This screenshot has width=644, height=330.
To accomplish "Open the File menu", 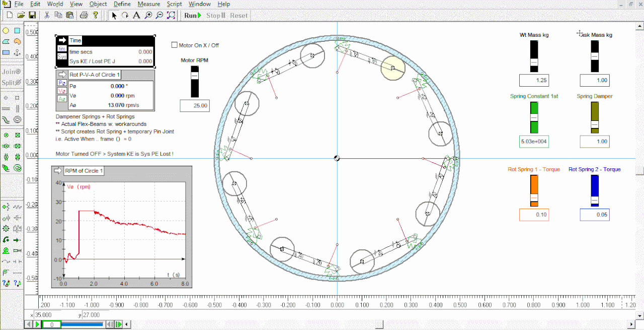I will pyautogui.click(x=19, y=4).
